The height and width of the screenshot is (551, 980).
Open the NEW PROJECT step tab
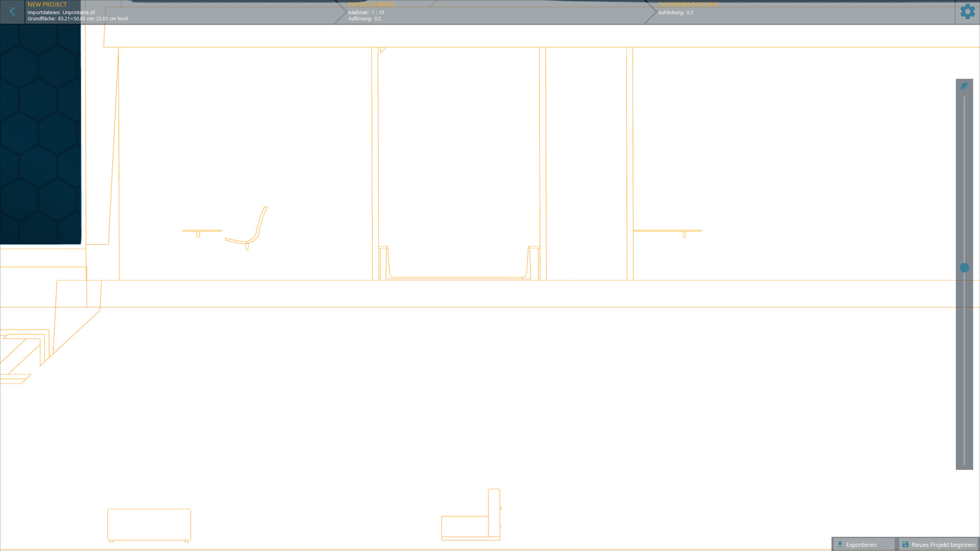pyautogui.click(x=47, y=5)
